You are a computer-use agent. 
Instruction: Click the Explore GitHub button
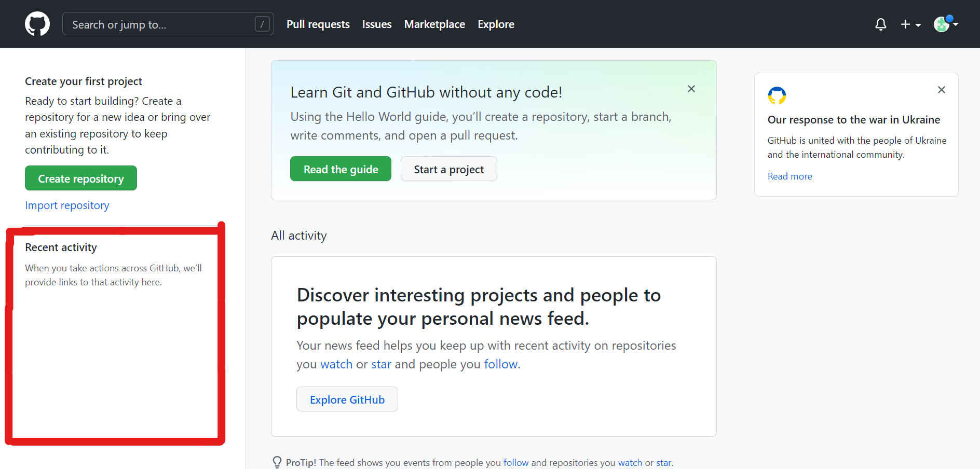(x=347, y=399)
